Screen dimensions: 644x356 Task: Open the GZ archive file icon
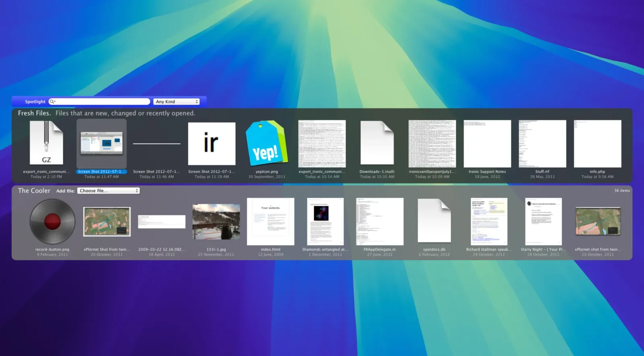[x=46, y=143]
